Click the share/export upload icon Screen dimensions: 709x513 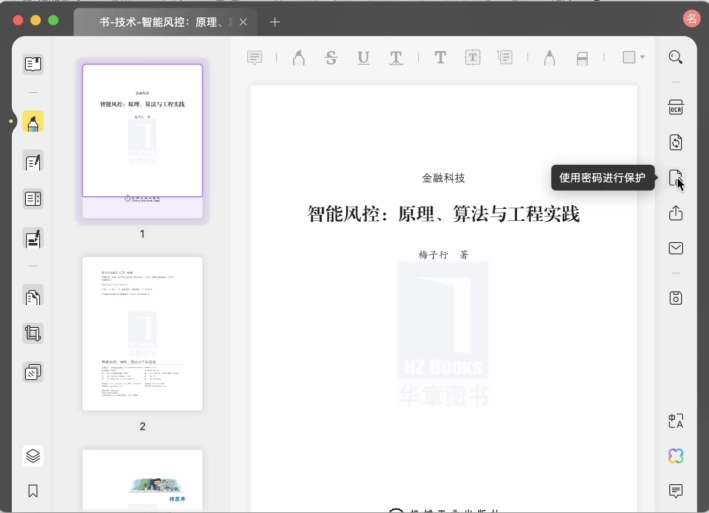pyautogui.click(x=676, y=213)
